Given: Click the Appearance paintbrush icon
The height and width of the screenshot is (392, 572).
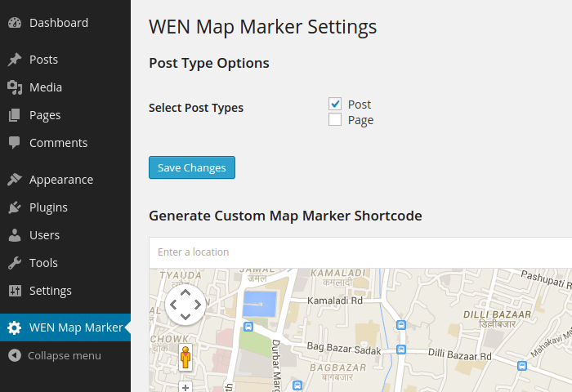Looking at the screenshot, I should (x=15, y=180).
